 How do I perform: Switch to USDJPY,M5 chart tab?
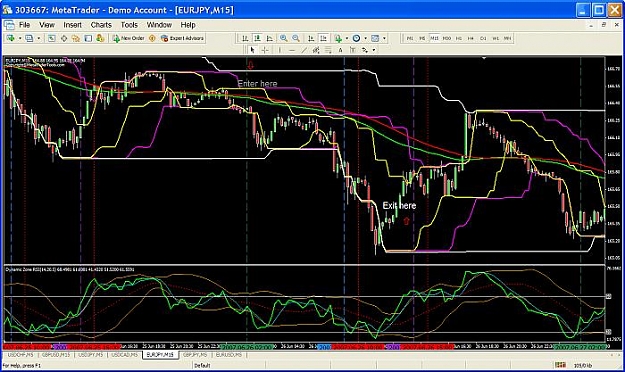coord(90,354)
